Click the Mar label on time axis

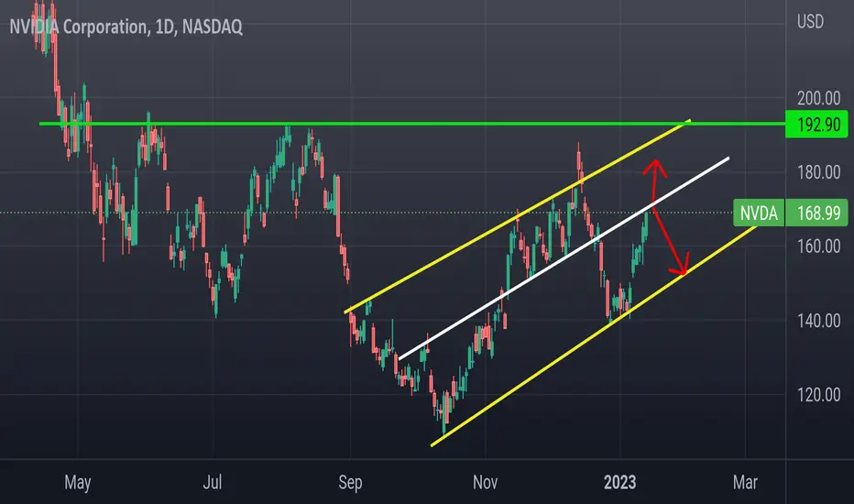745,482
